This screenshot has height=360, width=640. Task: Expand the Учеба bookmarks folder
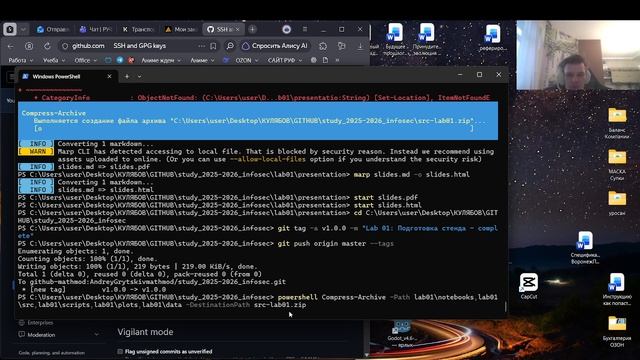(x=53, y=60)
